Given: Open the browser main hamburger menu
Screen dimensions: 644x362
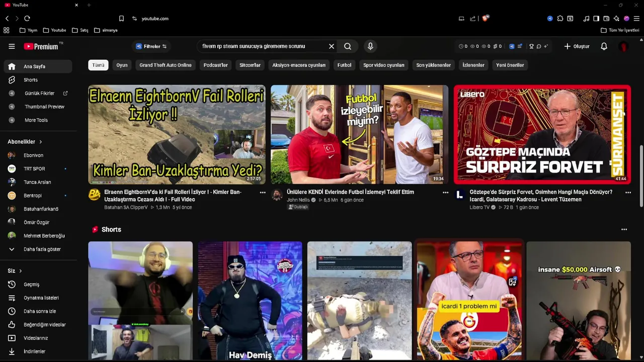Looking at the screenshot, I should click(x=636, y=18).
